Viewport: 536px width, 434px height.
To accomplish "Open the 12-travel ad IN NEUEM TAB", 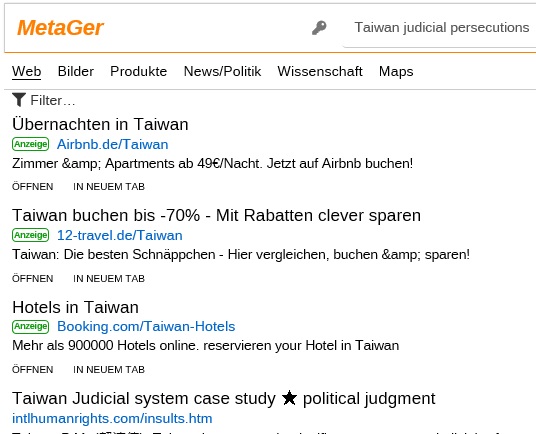I will [109, 279].
